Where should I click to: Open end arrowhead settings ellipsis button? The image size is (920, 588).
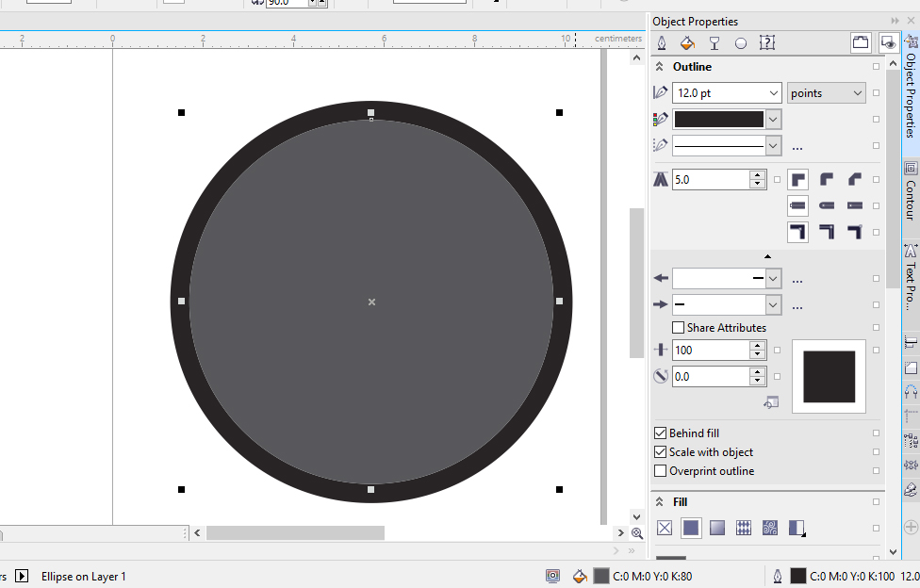tap(797, 306)
